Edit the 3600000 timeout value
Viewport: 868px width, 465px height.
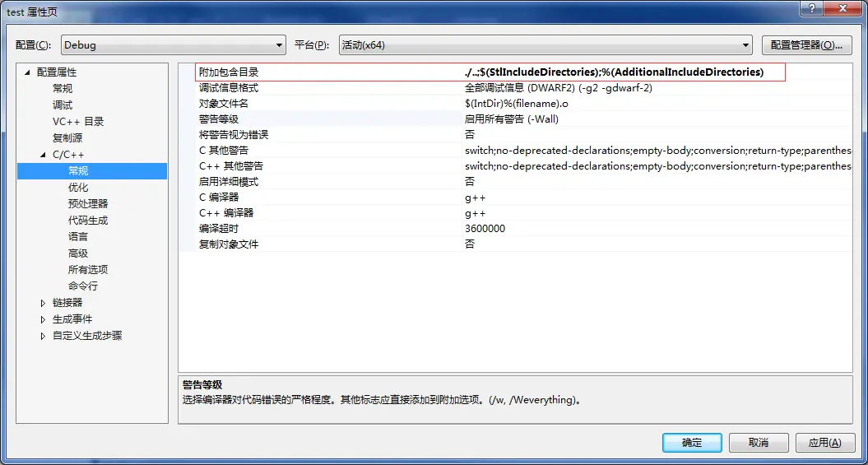pyautogui.click(x=485, y=228)
